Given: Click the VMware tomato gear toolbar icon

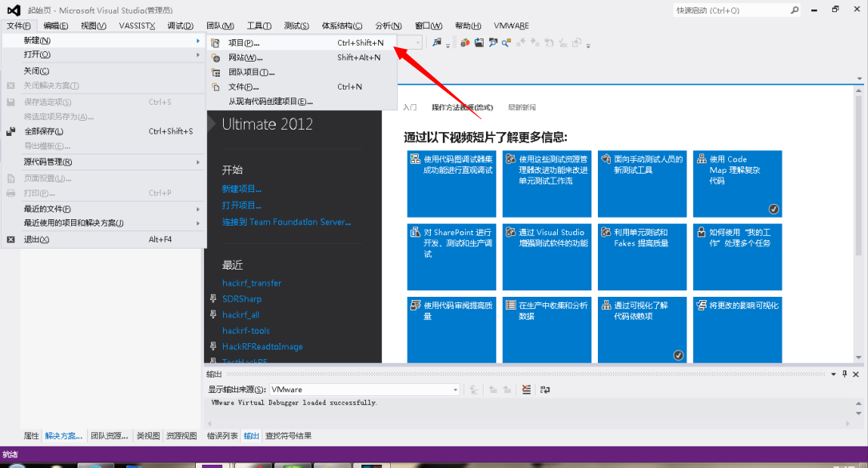Looking at the screenshot, I should tap(465, 42).
